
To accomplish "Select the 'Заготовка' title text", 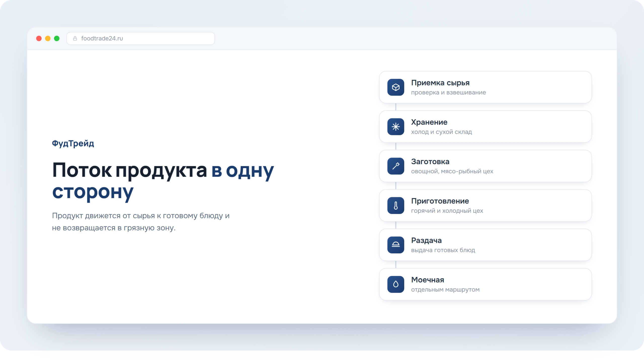I will click(430, 162).
